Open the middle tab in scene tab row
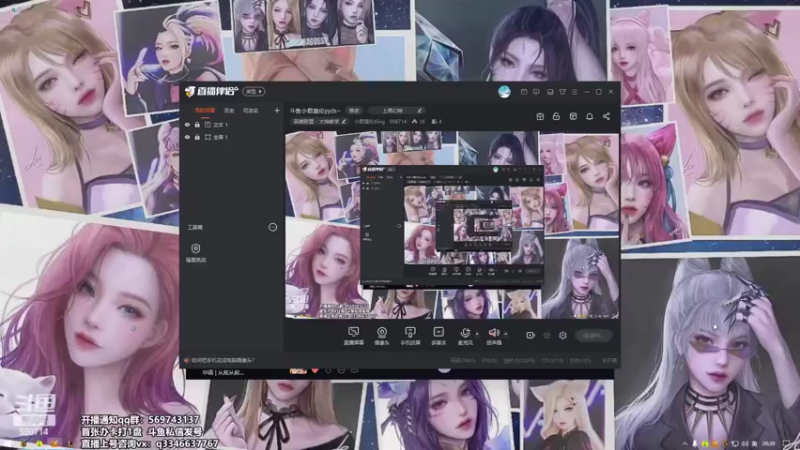 click(x=229, y=110)
